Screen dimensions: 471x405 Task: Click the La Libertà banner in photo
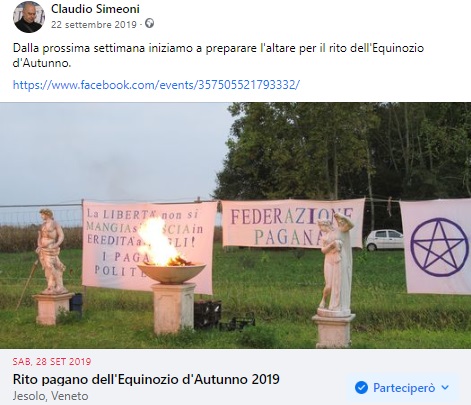coord(149,247)
